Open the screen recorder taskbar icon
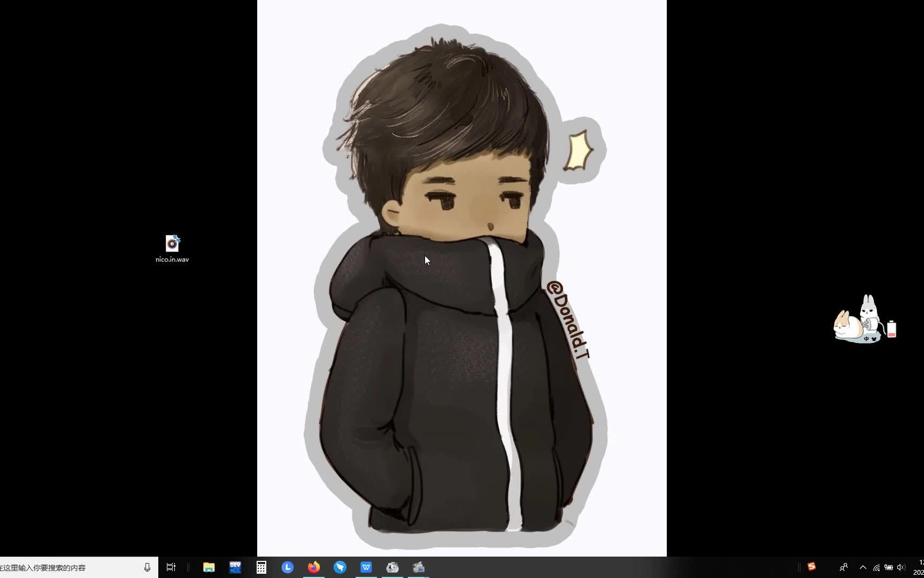Viewport: 924px width, 578px height. click(419, 567)
